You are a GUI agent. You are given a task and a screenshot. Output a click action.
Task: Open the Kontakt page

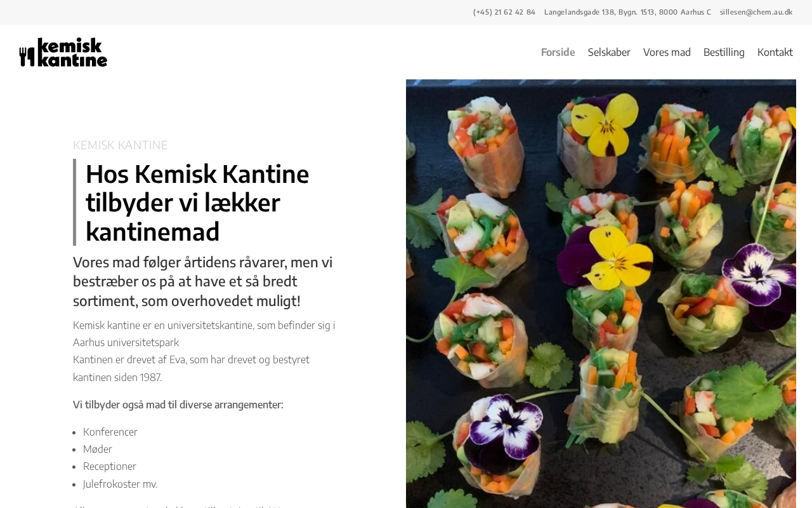(x=775, y=52)
